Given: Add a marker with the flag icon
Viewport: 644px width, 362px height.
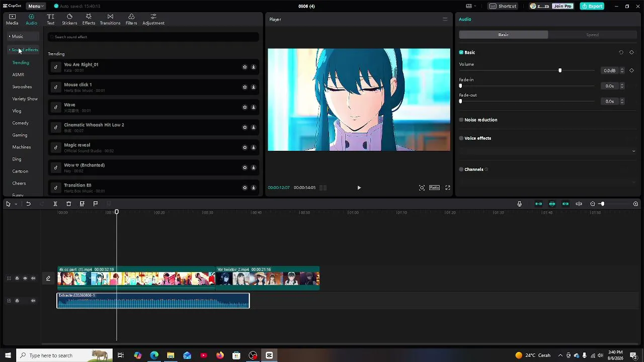Looking at the screenshot, I should point(96,204).
